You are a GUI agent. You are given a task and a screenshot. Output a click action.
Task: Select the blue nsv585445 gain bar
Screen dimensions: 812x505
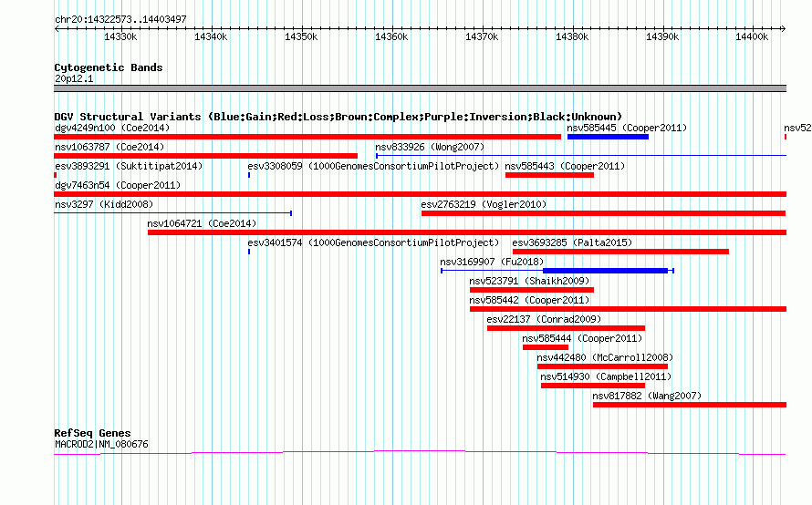608,137
